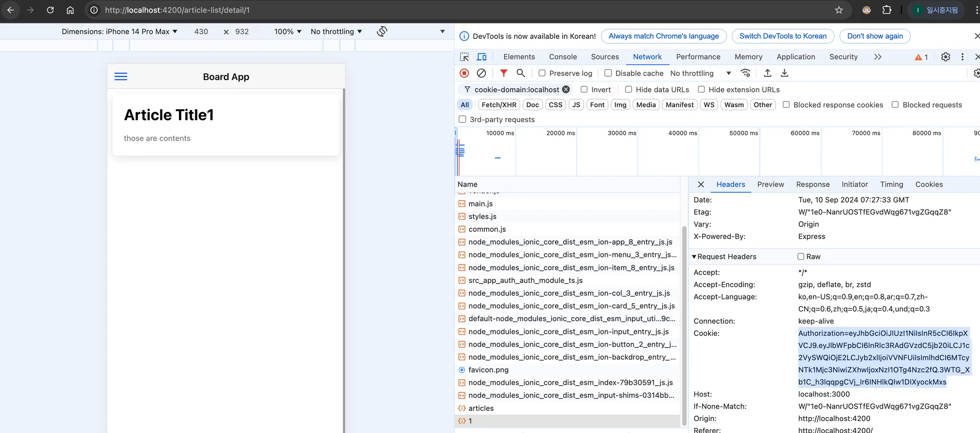Check the Disable cache checkbox
980x433 pixels.
point(608,73)
